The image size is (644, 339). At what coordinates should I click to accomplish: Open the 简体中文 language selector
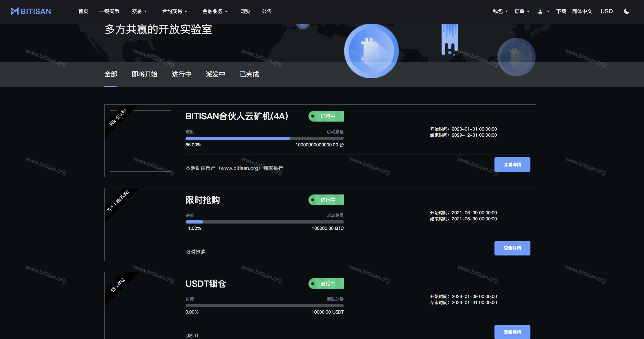[582, 11]
